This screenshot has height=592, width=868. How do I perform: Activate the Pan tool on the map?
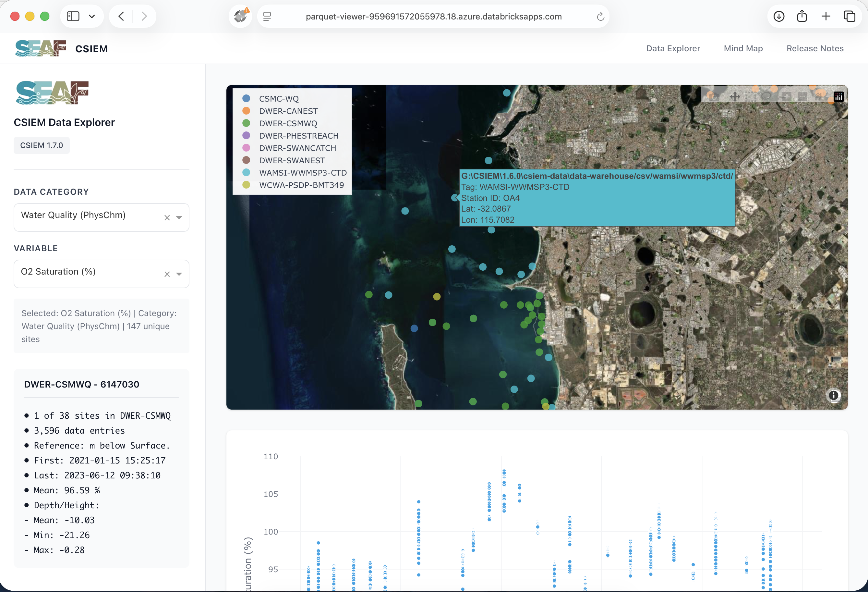pyautogui.click(x=735, y=97)
